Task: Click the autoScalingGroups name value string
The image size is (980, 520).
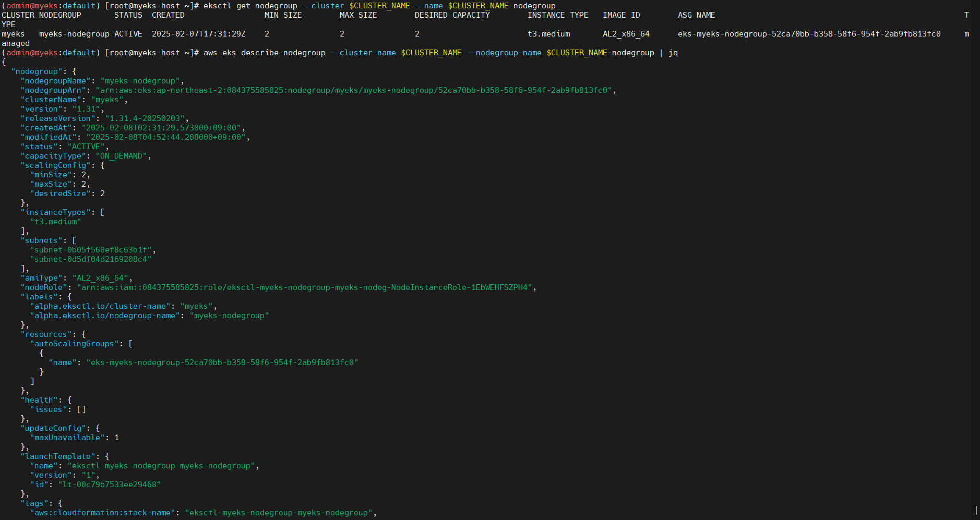Action: click(x=222, y=362)
